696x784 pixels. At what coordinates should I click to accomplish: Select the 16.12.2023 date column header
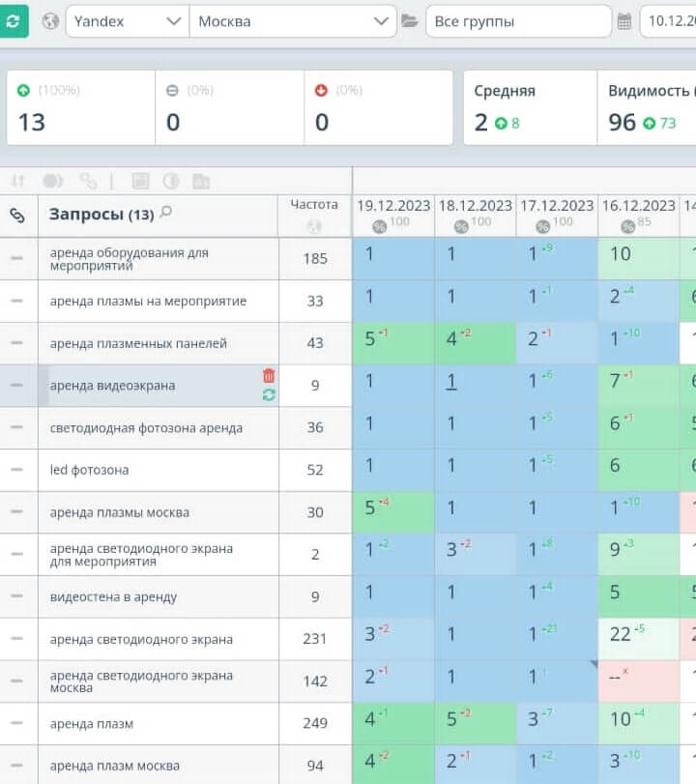click(x=638, y=206)
